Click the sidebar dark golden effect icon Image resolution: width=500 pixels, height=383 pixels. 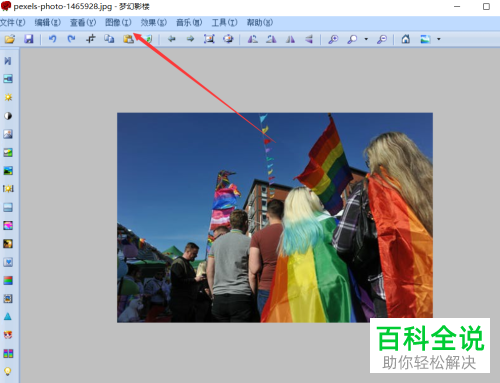(x=8, y=244)
